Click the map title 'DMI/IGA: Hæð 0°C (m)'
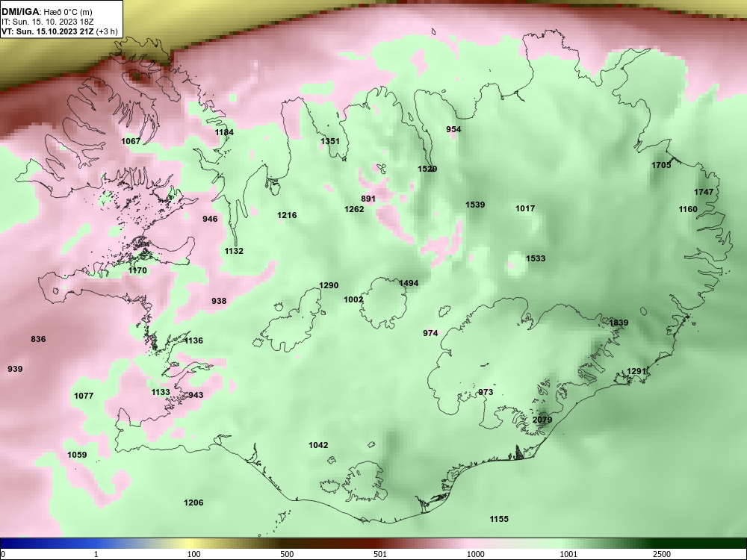747x560 pixels. (x=47, y=12)
